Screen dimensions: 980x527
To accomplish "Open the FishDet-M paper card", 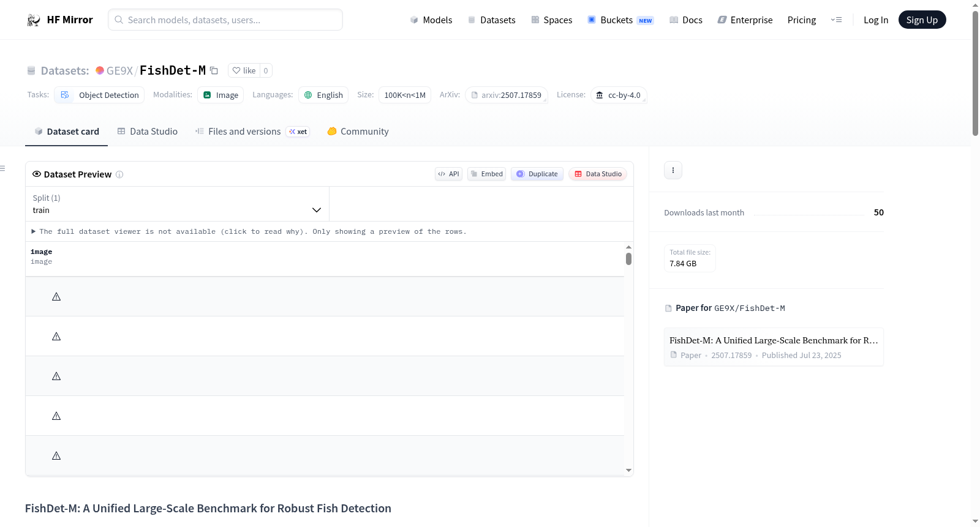I will (x=774, y=347).
